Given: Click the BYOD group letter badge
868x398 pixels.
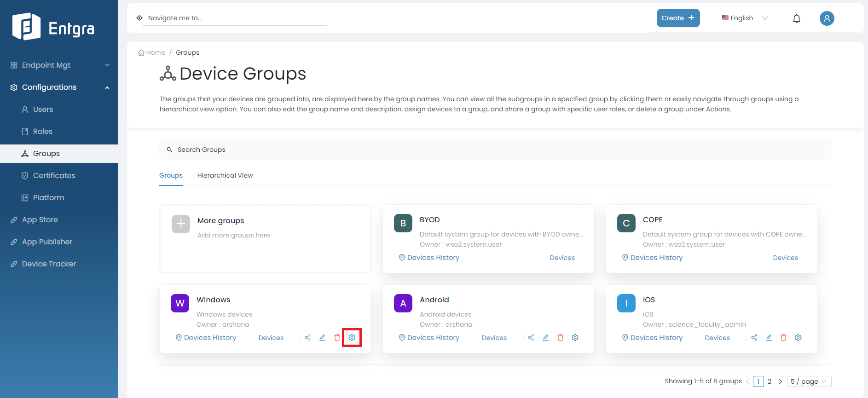Looking at the screenshot, I should [x=403, y=223].
